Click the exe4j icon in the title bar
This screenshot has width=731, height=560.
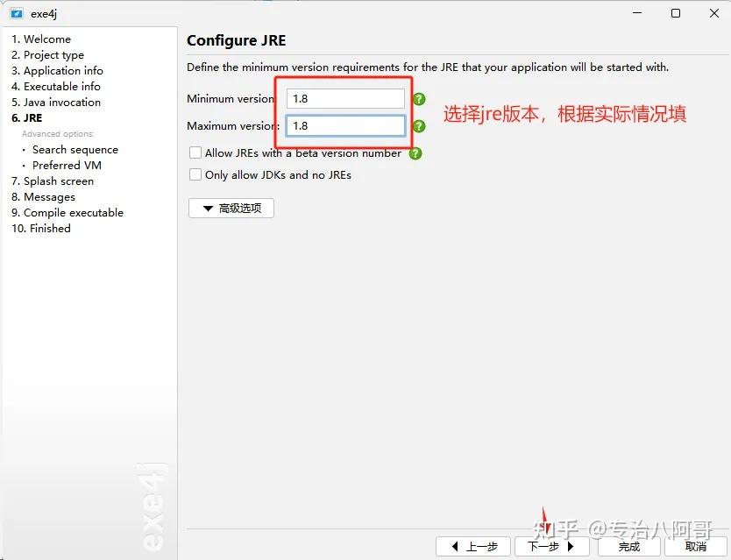click(x=18, y=13)
